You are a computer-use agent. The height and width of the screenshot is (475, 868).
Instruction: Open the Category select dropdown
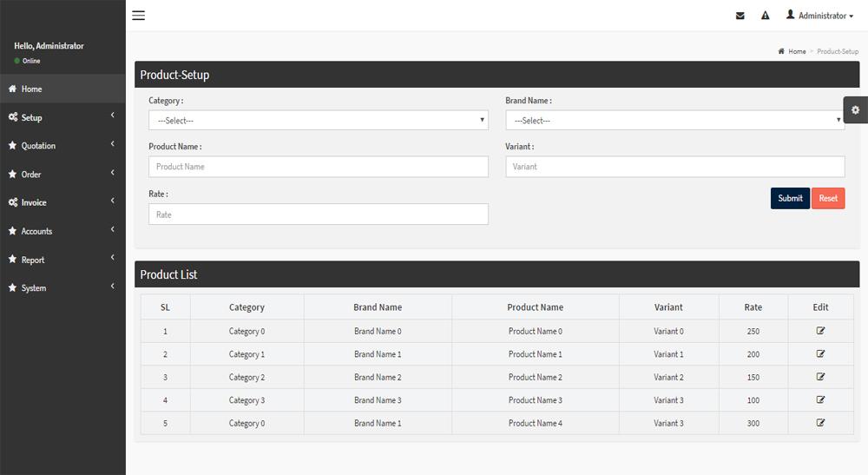319,120
